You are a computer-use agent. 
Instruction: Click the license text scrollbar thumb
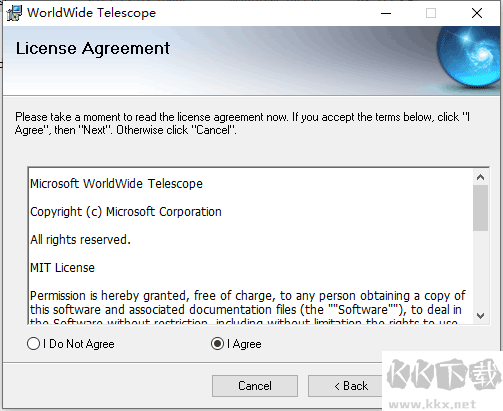(480, 208)
